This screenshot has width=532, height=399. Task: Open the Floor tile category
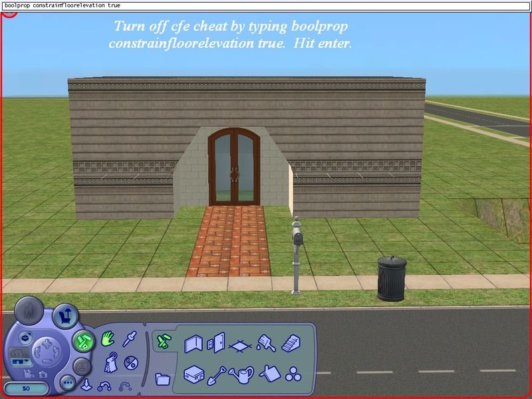[x=240, y=346]
